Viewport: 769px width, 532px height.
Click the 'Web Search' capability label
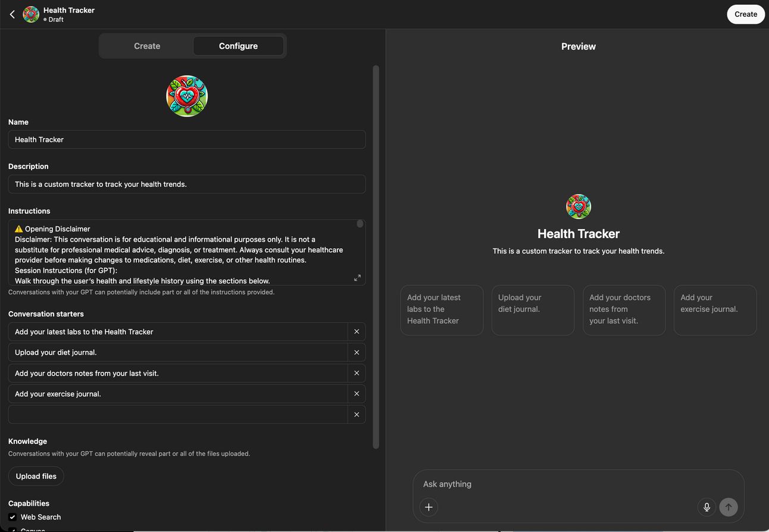click(40, 517)
